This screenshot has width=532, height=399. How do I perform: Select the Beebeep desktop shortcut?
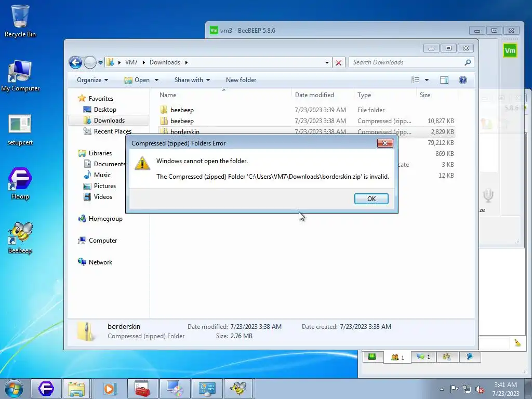click(x=20, y=238)
